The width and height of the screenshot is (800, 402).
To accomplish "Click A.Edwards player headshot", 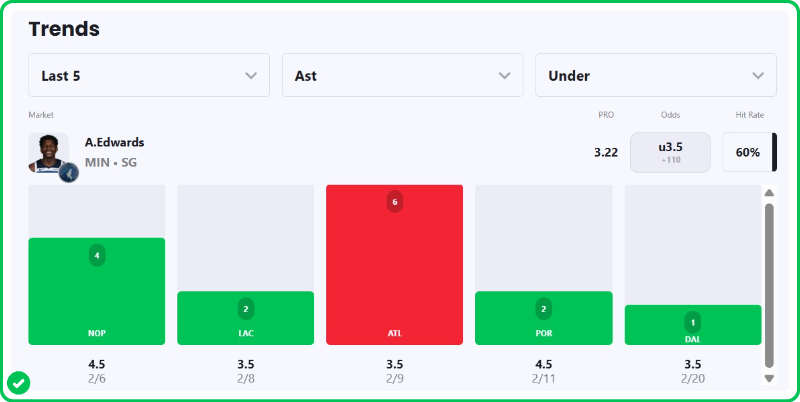I will (47, 151).
